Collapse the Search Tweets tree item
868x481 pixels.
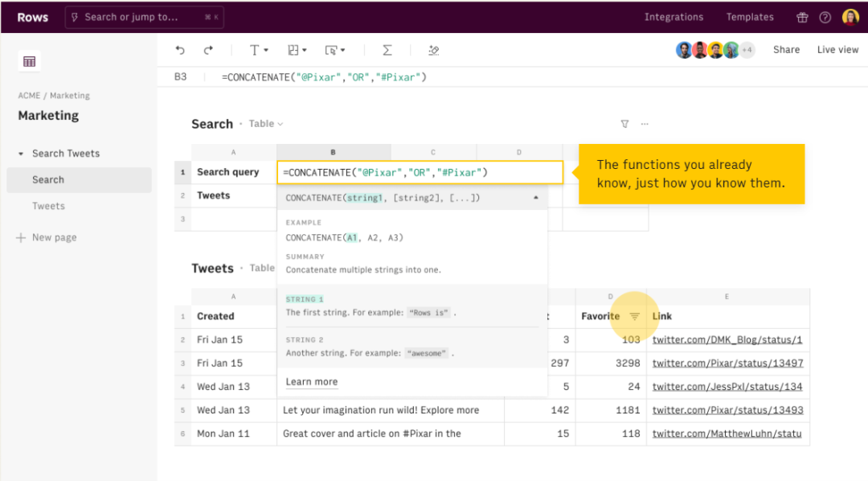pos(21,154)
